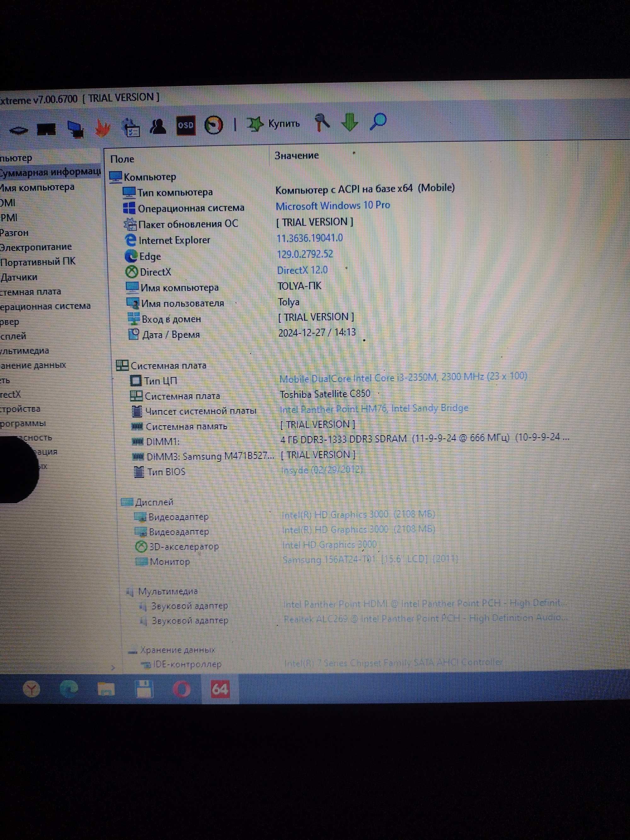This screenshot has height=840, width=630.
Task: Select the Мультимедиа sidebar item
Action: [x=25, y=351]
